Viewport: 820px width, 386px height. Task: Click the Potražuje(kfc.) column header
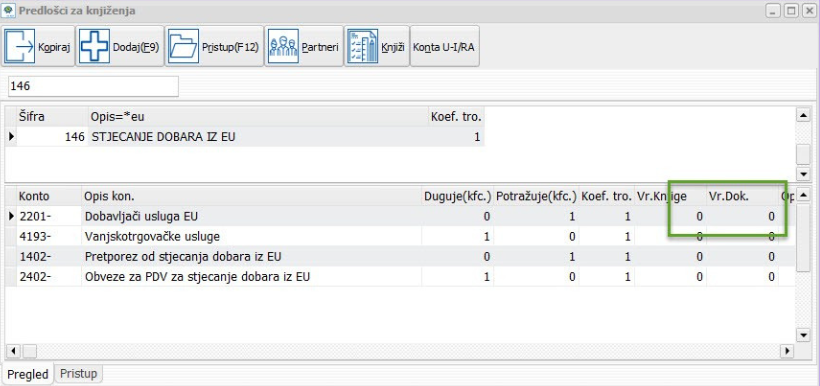point(536,197)
